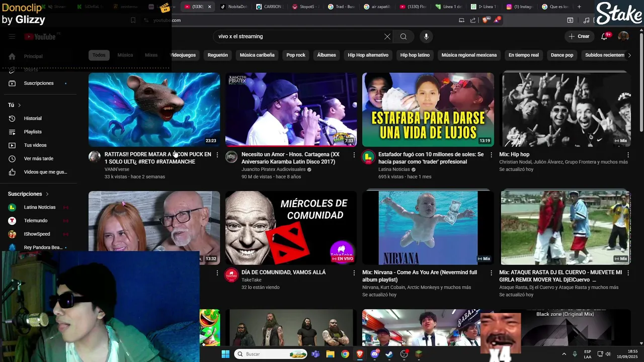Open options menu for Necesito un Amor
Viewport: 644px width, 362px height.
pyautogui.click(x=354, y=155)
